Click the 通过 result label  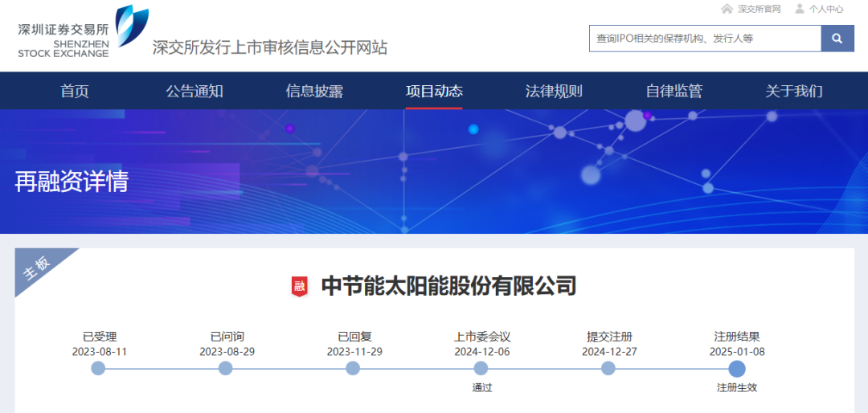point(482,388)
